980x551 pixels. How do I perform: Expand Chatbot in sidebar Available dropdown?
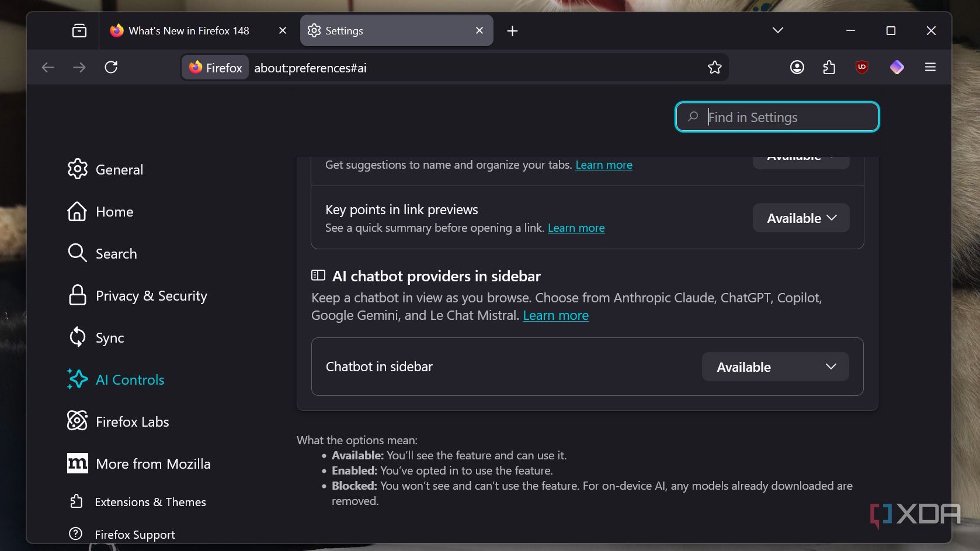coord(776,367)
